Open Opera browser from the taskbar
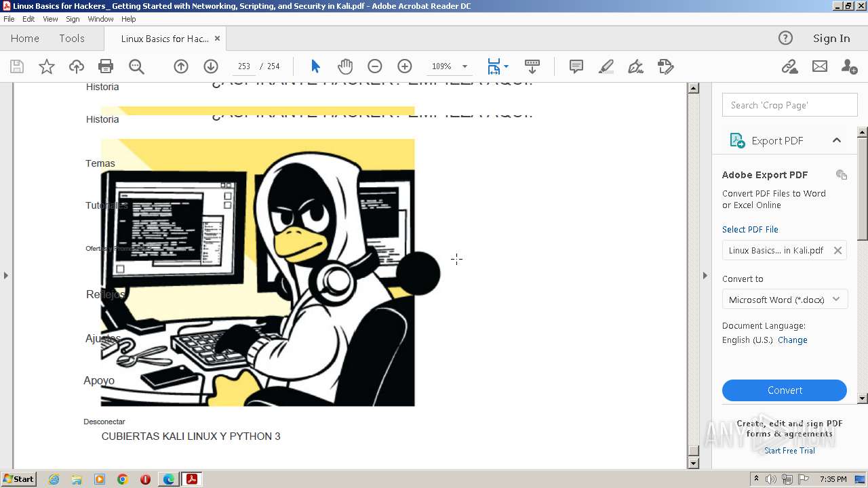Viewport: 868px width, 488px height. click(145, 479)
